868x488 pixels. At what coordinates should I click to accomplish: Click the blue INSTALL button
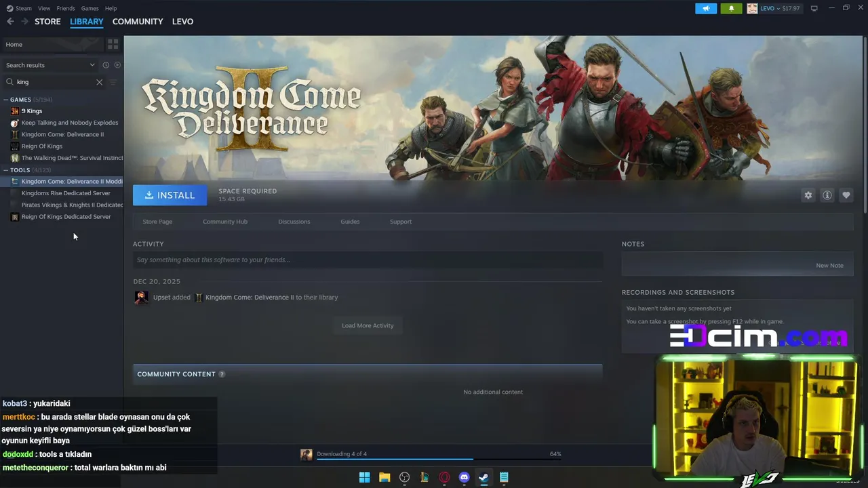coord(170,195)
